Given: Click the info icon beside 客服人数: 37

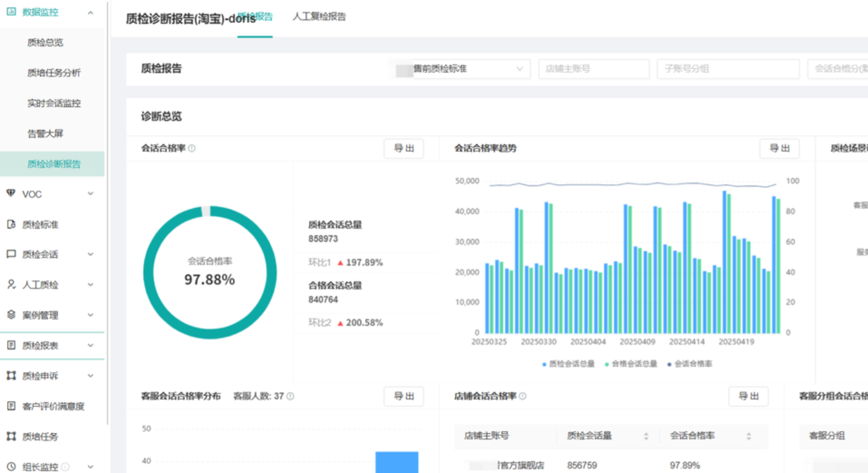Looking at the screenshot, I should tap(290, 396).
